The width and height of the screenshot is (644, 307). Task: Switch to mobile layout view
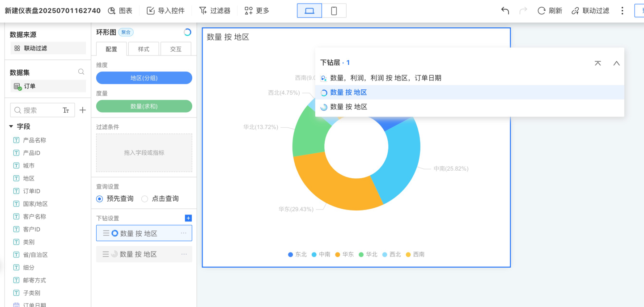(334, 11)
